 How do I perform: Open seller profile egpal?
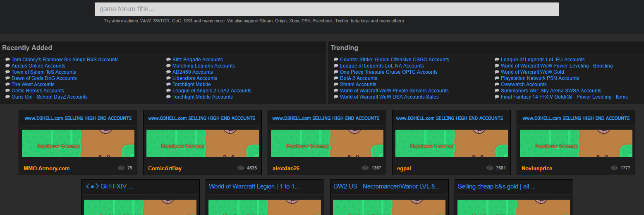(404, 168)
